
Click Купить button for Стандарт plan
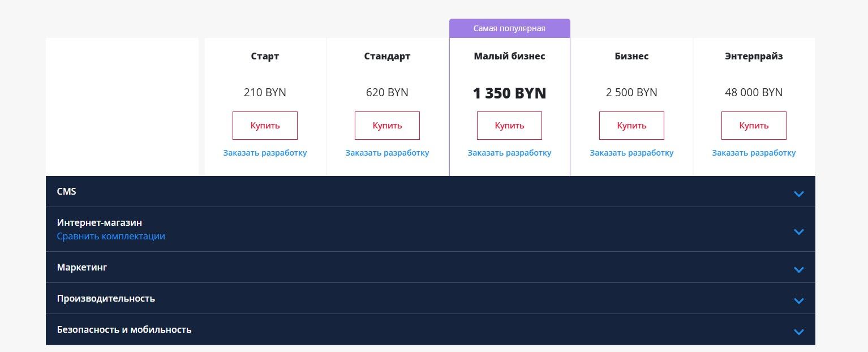387,126
